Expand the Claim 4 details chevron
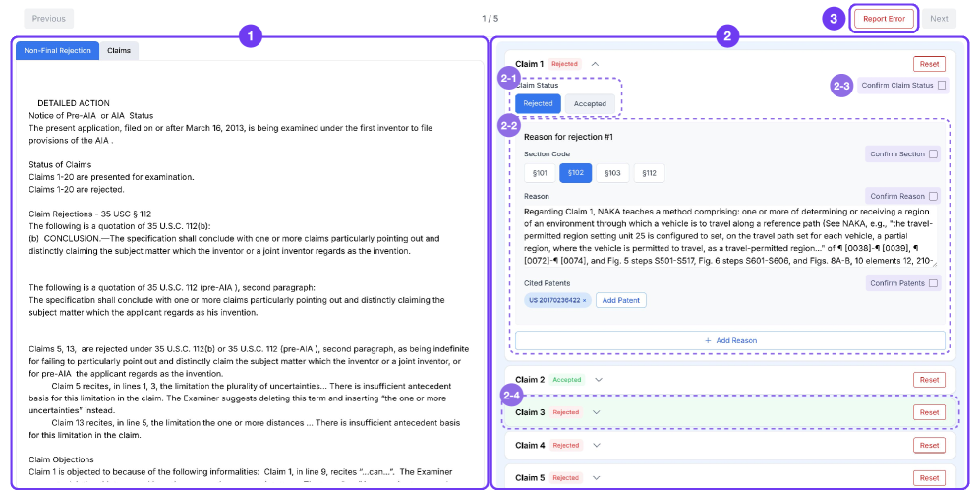Screen dimensions: 980x490 tap(596, 445)
